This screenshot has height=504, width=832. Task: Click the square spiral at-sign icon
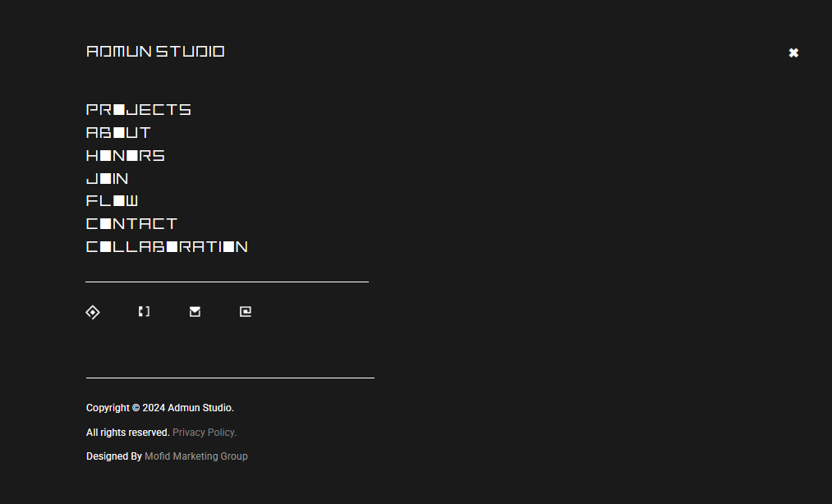246,311
